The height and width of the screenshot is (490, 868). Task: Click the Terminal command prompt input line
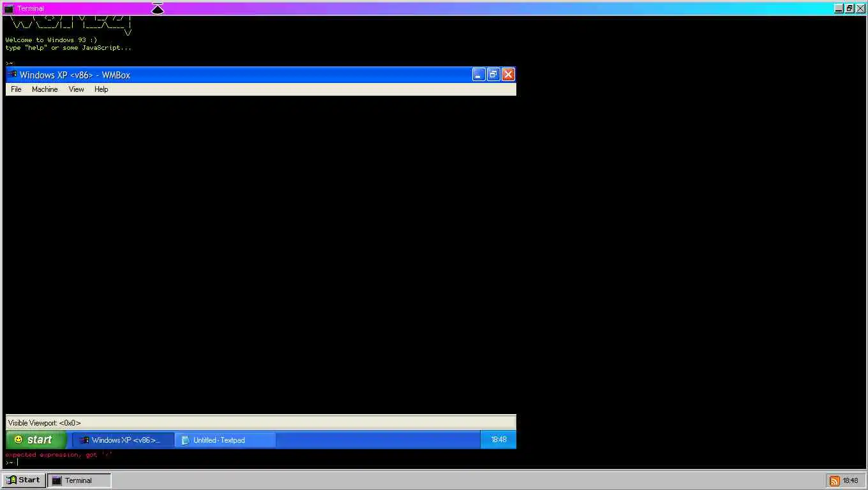(x=434, y=463)
